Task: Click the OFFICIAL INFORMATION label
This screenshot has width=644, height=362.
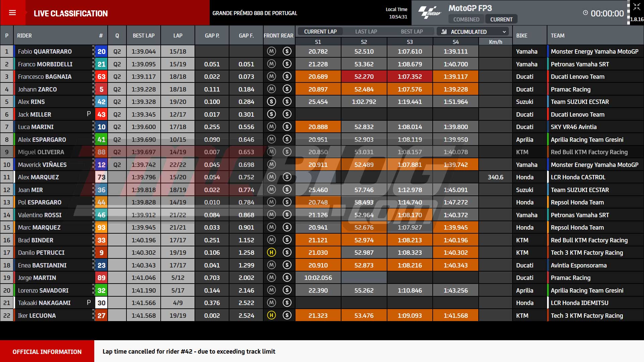Action: pyautogui.click(x=47, y=352)
